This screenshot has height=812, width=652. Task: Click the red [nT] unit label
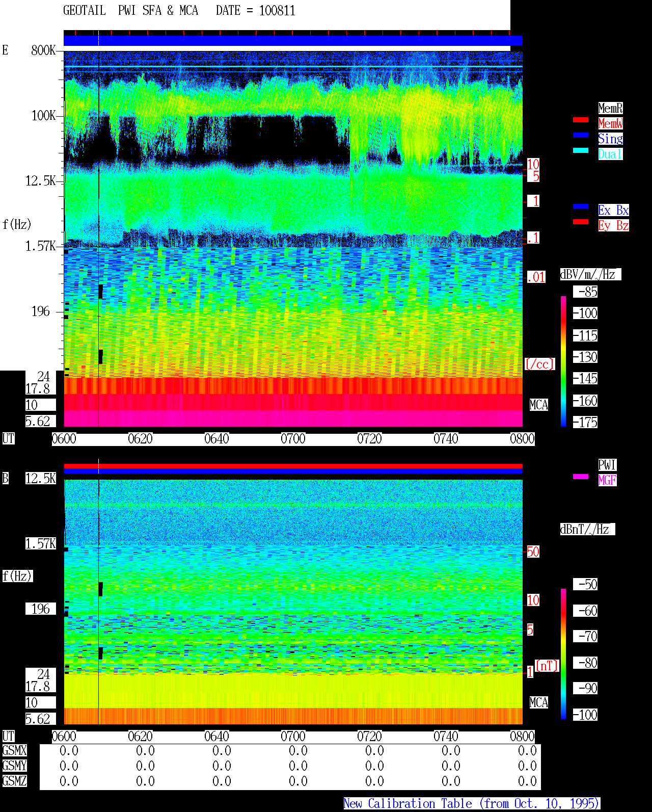tap(548, 666)
